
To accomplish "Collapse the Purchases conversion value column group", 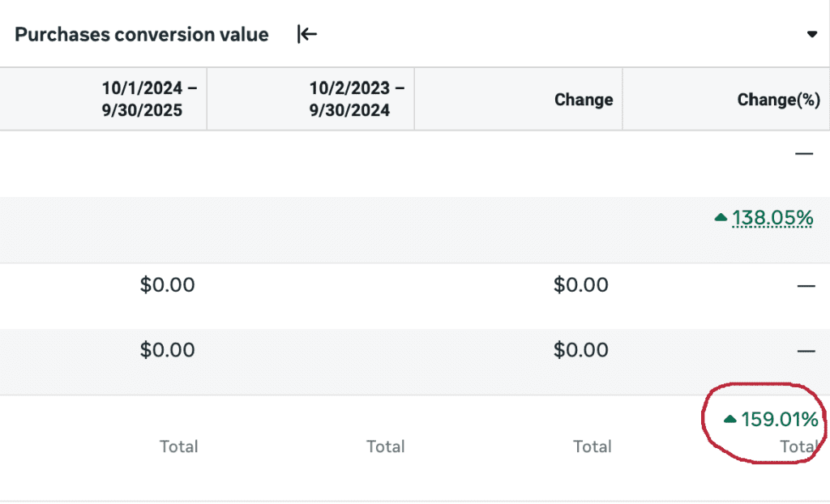I will [307, 34].
